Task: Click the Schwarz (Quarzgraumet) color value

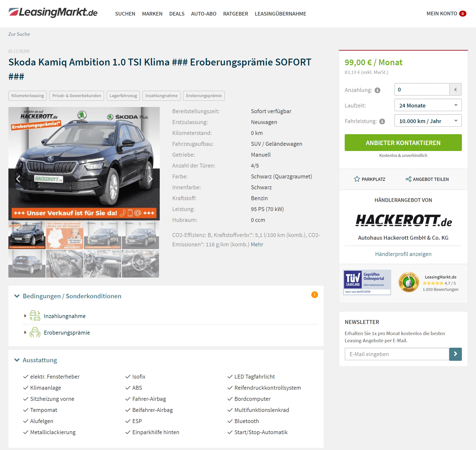Action: [281, 176]
